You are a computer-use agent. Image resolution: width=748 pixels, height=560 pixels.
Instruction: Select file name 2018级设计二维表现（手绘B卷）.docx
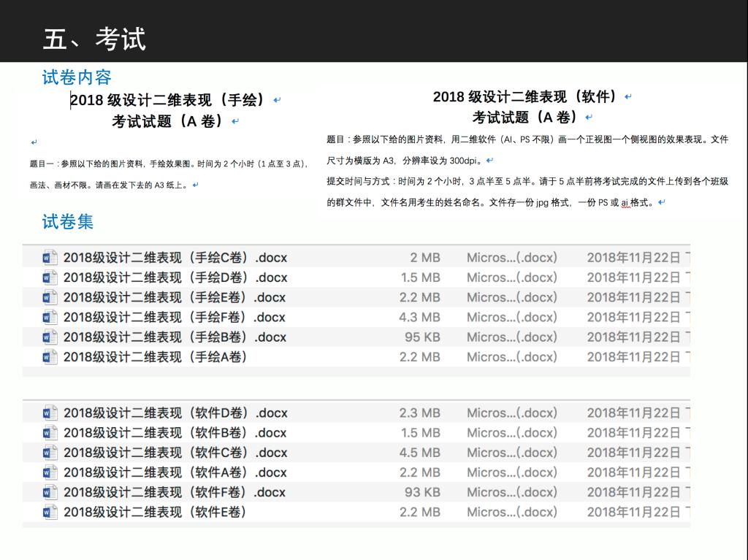pos(175,337)
